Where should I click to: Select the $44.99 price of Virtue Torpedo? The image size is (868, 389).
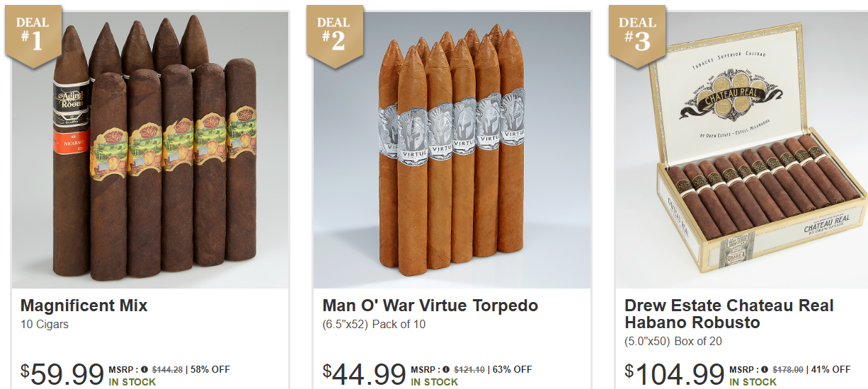click(365, 375)
